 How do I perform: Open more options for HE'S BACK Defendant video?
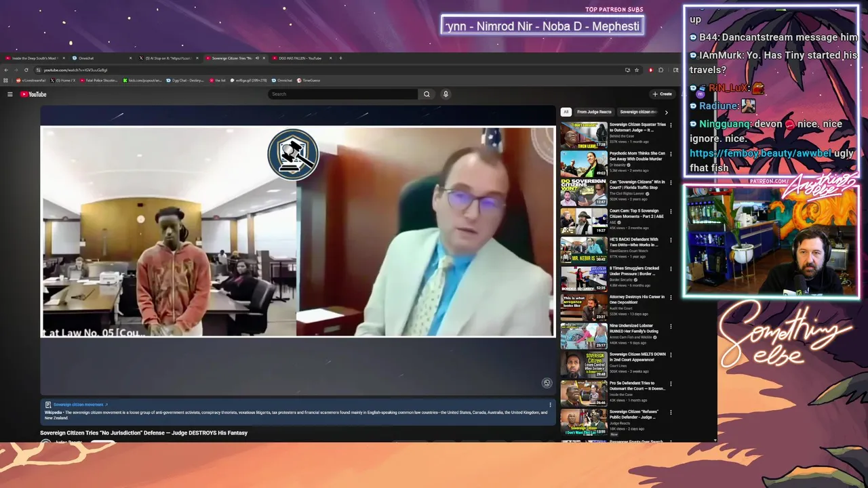(x=671, y=240)
